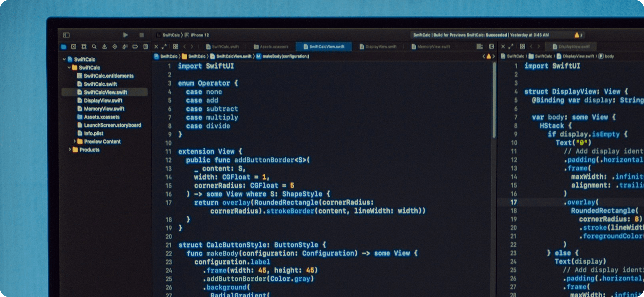Click yellow warning badge in status bar
Viewport: 644px width, 297px height.
click(577, 35)
